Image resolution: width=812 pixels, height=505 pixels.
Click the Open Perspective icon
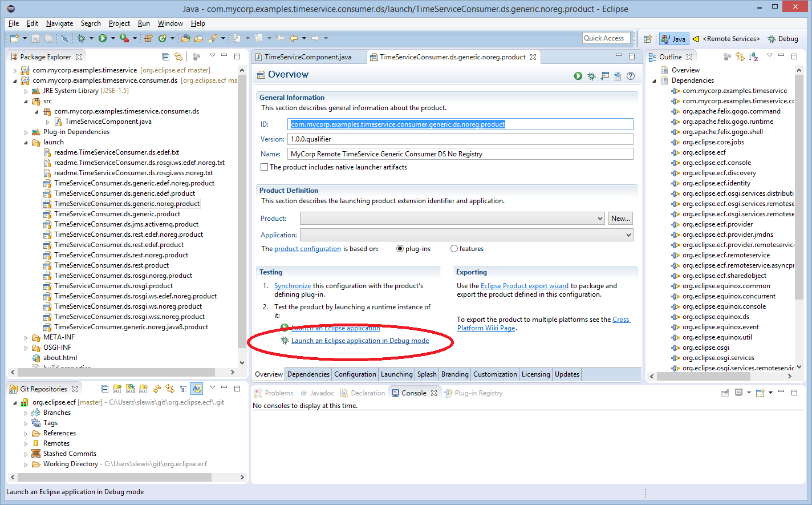pyautogui.click(x=647, y=39)
